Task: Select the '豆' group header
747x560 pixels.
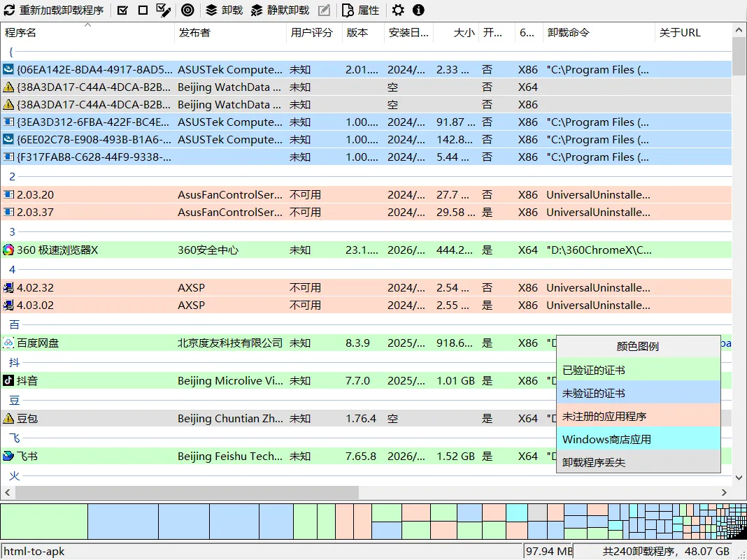Action: pos(14,400)
